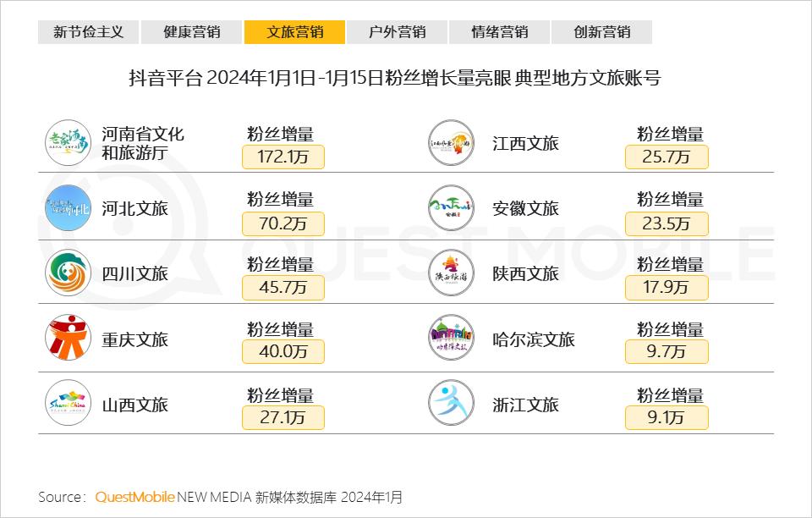Click the 河南省文化和旅游厅 account logo

(68, 143)
